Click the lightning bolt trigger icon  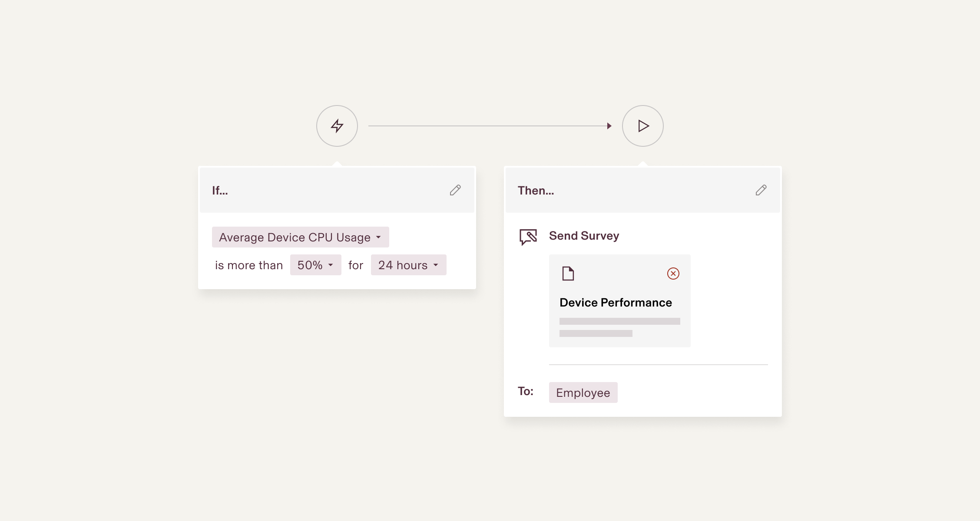tap(337, 126)
